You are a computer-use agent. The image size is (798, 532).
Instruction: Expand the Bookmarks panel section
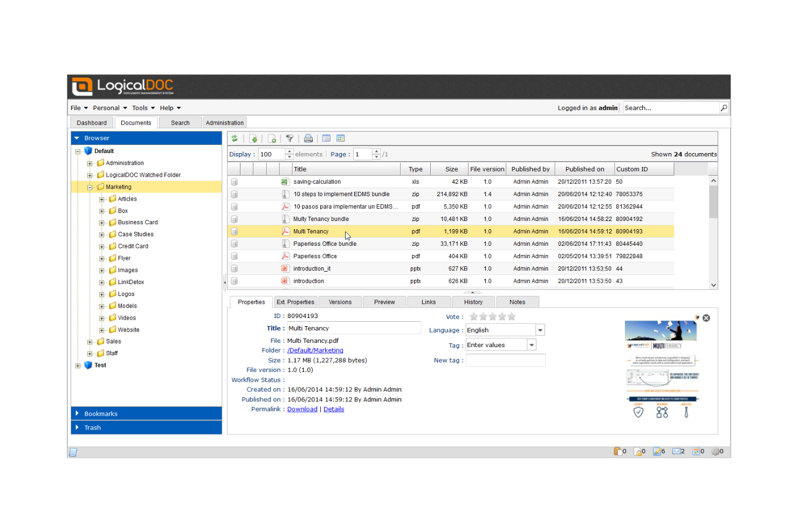[147, 413]
